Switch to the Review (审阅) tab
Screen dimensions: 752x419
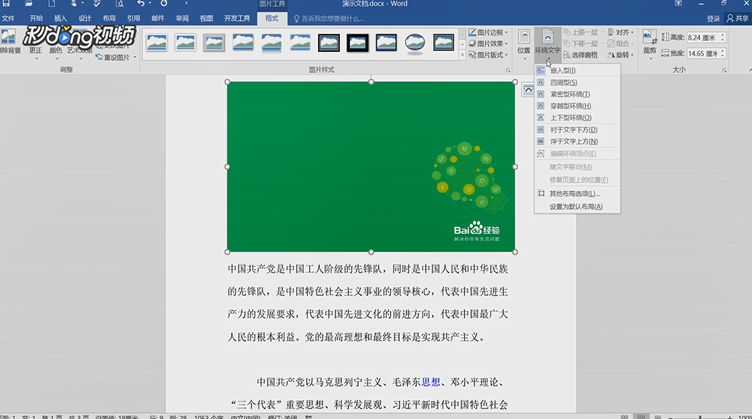click(182, 18)
